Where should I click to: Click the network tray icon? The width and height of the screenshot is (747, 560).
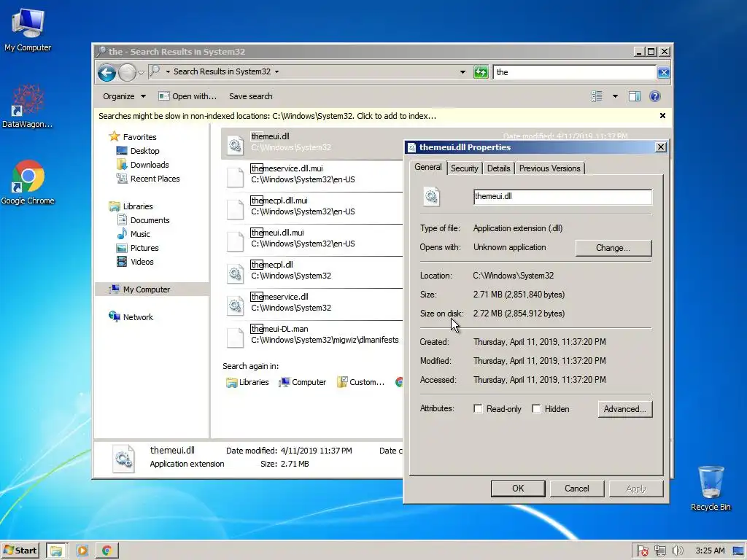tap(659, 551)
